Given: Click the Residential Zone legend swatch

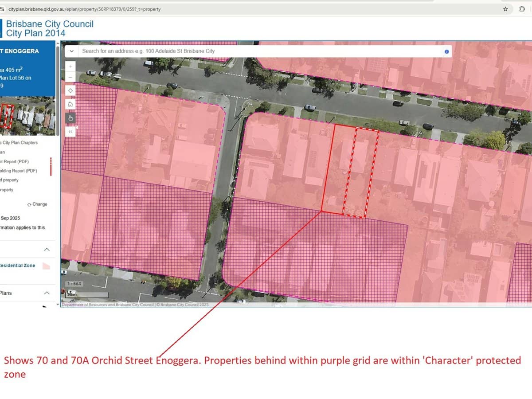Looking at the screenshot, I should click(46, 266).
